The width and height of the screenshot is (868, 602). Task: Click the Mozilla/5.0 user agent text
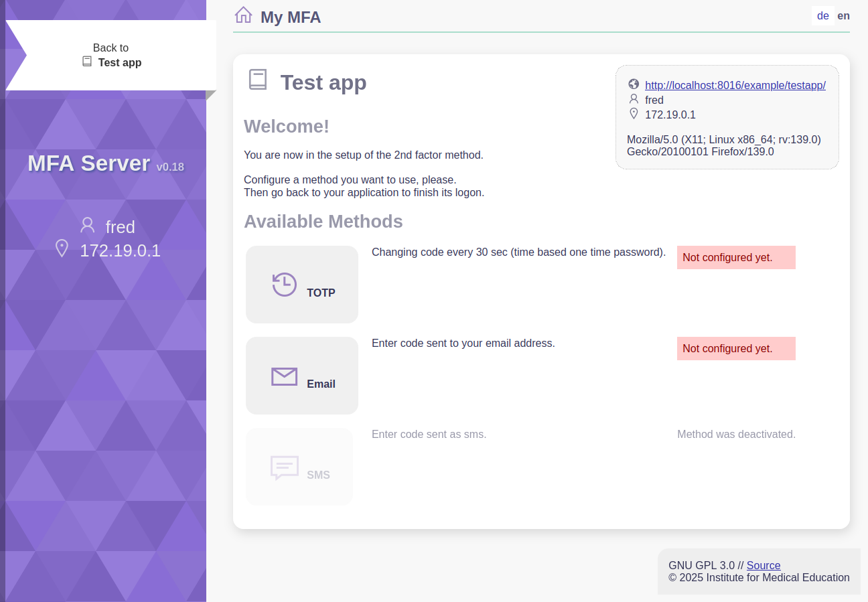pyautogui.click(x=724, y=145)
